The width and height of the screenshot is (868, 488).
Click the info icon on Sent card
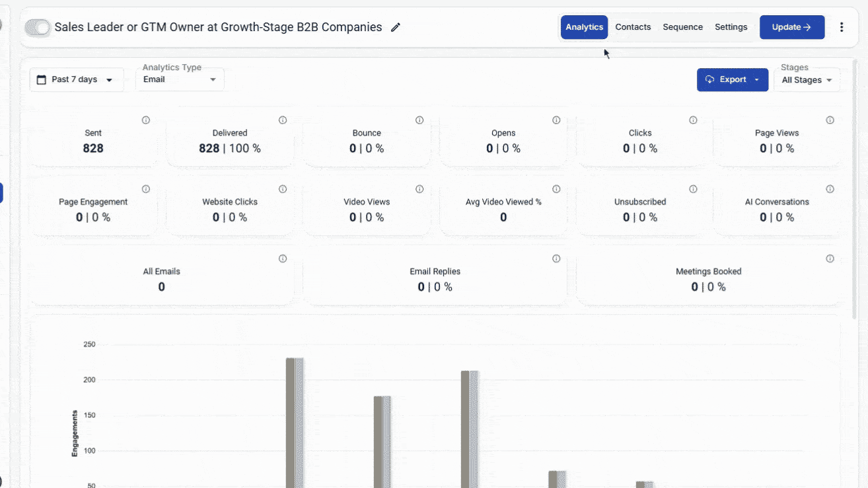click(x=146, y=120)
